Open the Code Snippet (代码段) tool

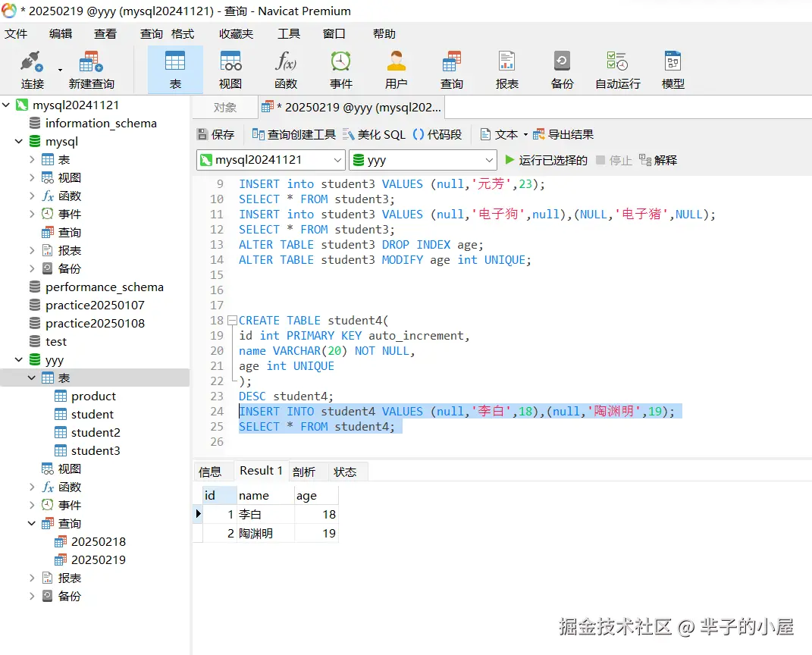click(x=437, y=135)
